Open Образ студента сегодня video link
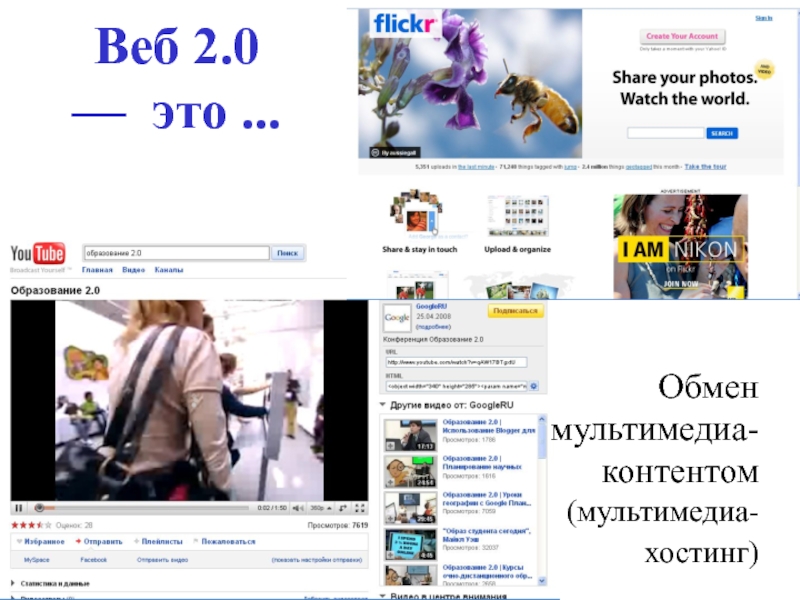 coord(487,535)
